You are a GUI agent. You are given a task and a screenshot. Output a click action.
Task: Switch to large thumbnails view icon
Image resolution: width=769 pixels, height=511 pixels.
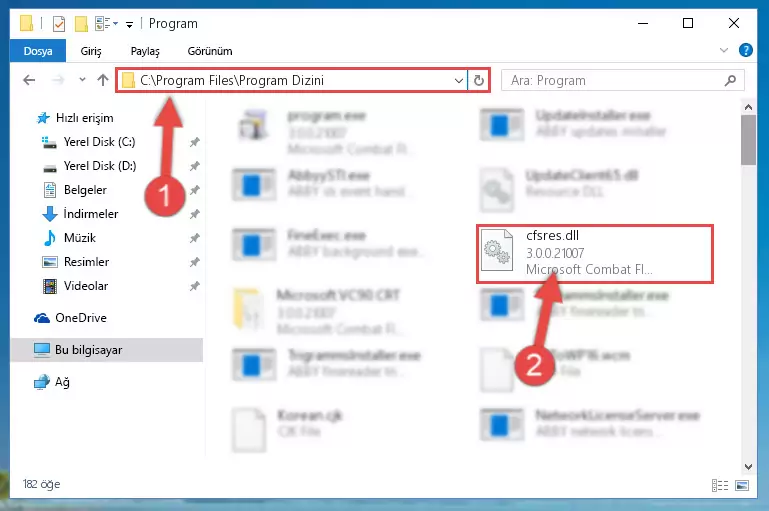(742, 485)
